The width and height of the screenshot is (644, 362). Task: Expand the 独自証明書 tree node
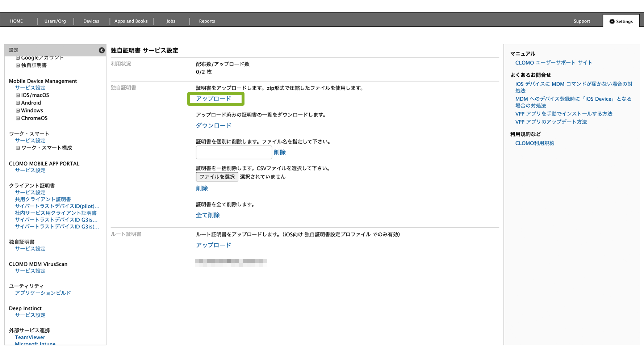pos(18,66)
